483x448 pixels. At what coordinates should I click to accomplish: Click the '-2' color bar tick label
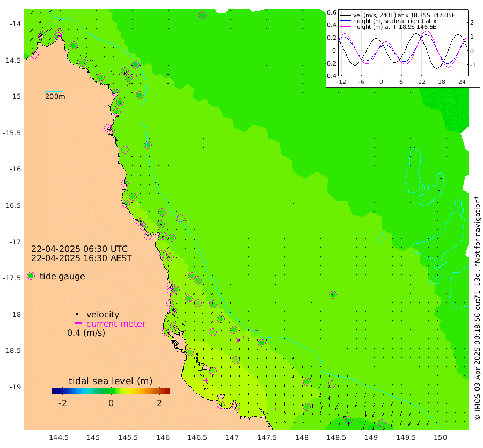(63, 403)
